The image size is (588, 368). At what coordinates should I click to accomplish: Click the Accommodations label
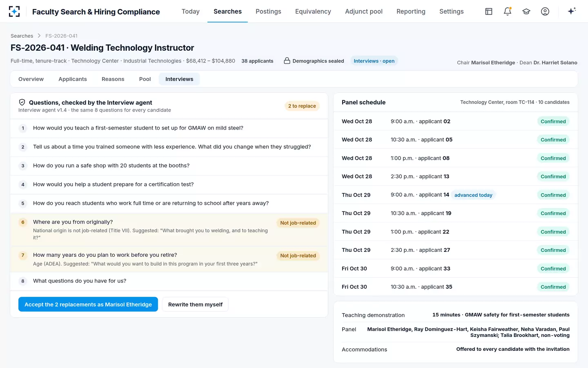tap(364, 350)
